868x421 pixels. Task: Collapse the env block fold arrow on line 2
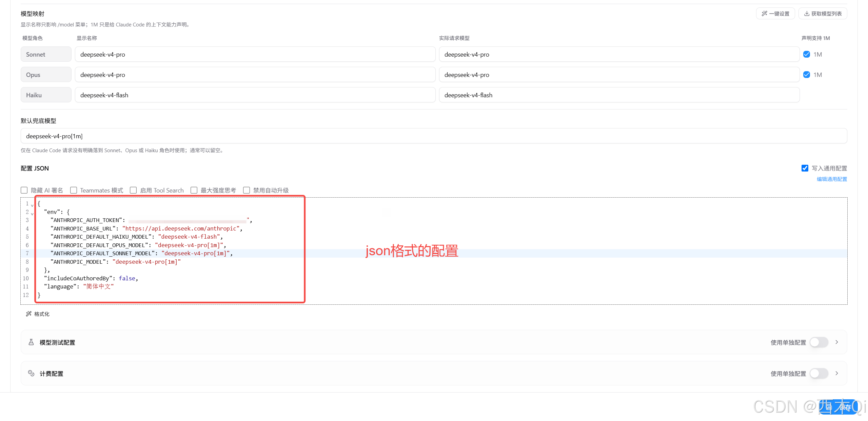[32, 214]
